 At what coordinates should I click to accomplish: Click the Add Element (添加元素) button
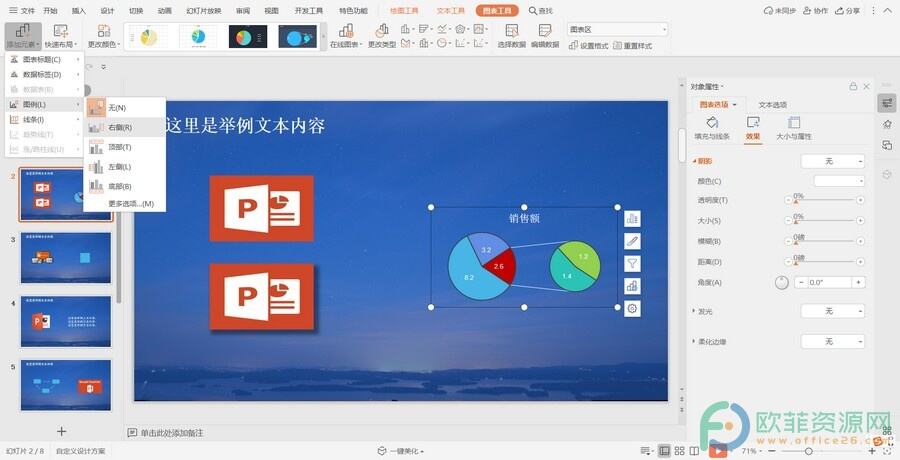pyautogui.click(x=23, y=36)
